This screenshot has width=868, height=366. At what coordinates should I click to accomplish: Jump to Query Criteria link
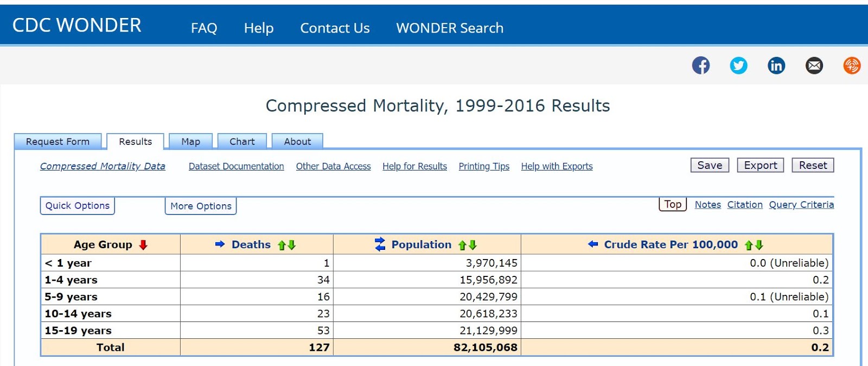(x=801, y=205)
